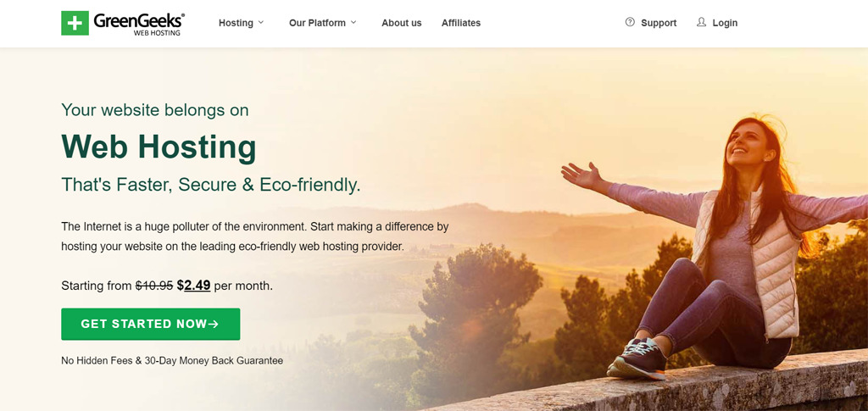This screenshot has height=411, width=868.
Task: Click the Faster, Secure & Eco-friendly tagline
Action: (211, 185)
